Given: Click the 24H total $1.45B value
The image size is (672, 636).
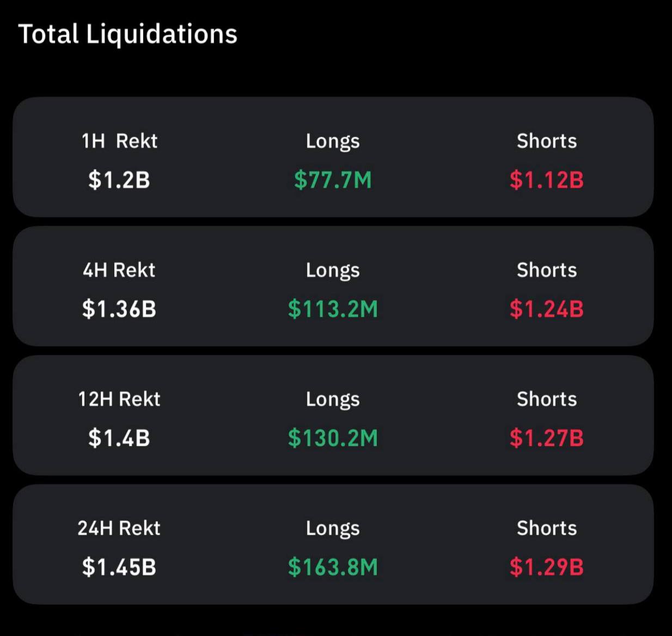Looking at the screenshot, I should pyautogui.click(x=119, y=567).
